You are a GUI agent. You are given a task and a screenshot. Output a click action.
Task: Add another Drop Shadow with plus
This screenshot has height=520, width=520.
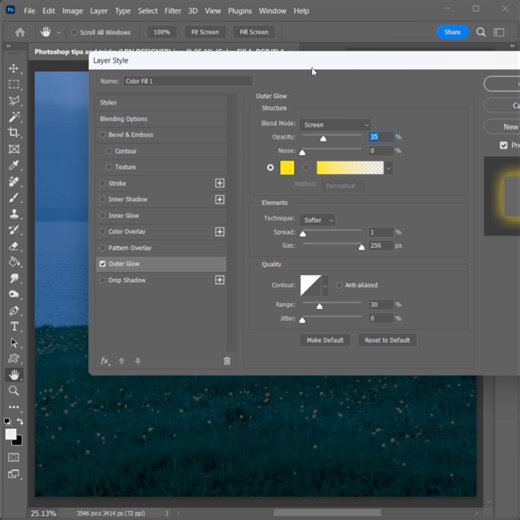pos(219,280)
